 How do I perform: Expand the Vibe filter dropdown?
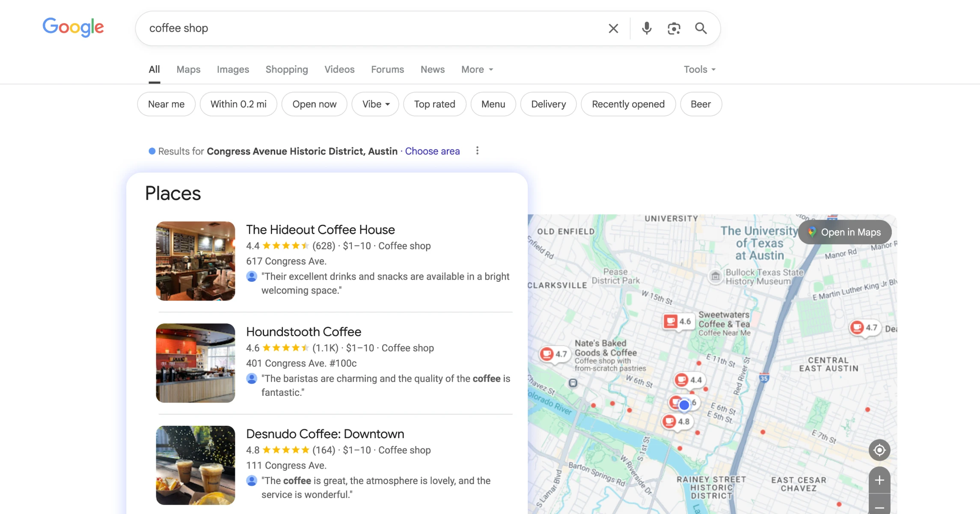pyautogui.click(x=375, y=104)
